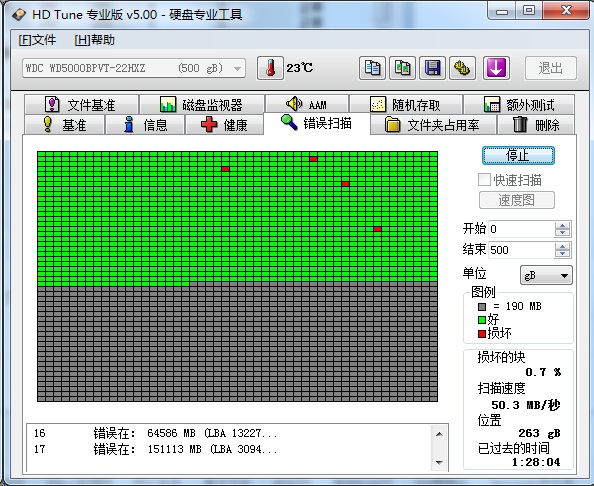Click the 1:28:04 elapsed time value
This screenshot has width=594, height=486.
click(536, 462)
